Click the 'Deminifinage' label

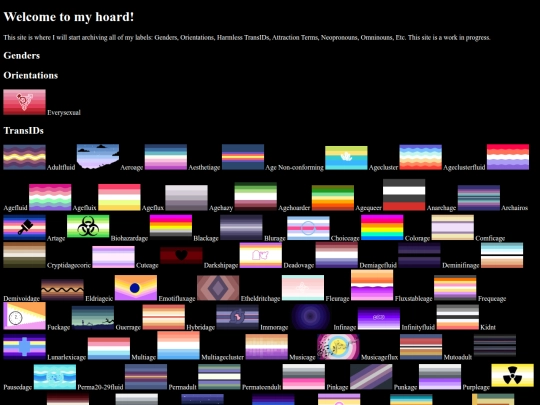[460, 266]
